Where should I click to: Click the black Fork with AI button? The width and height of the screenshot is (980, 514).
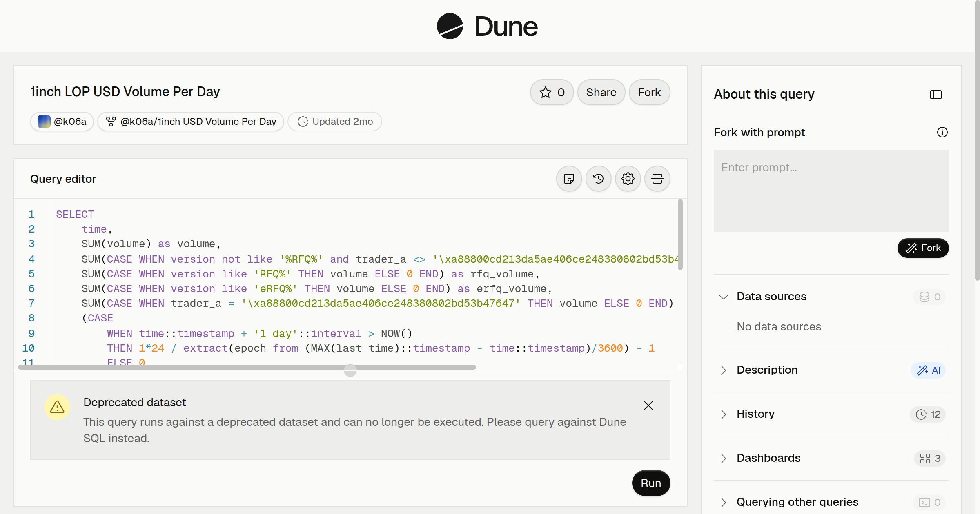click(923, 248)
